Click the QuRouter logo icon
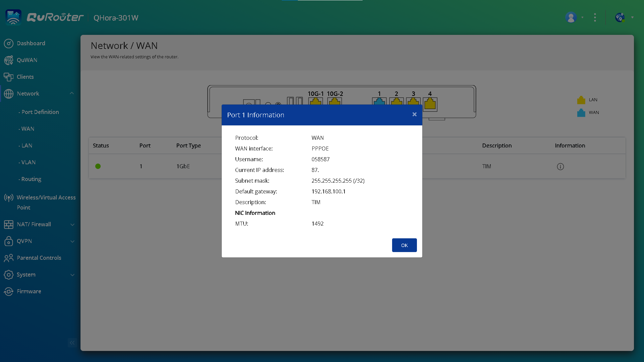Screen dimensions: 644x362 coord(13,17)
